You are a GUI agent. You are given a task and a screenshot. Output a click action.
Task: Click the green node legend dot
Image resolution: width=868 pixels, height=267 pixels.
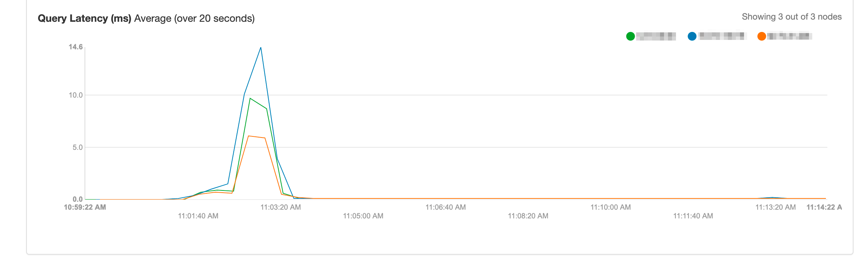630,36
